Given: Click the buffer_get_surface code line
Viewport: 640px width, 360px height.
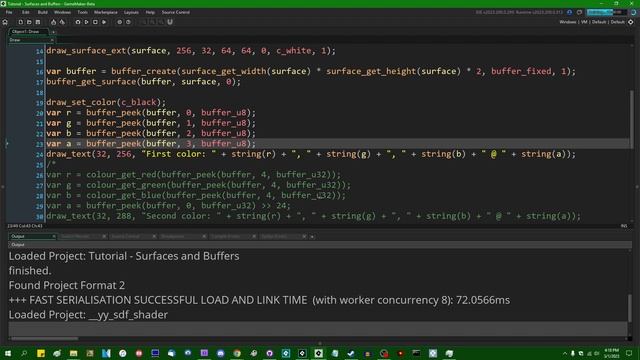Looking at the screenshot, I should pos(143,82).
